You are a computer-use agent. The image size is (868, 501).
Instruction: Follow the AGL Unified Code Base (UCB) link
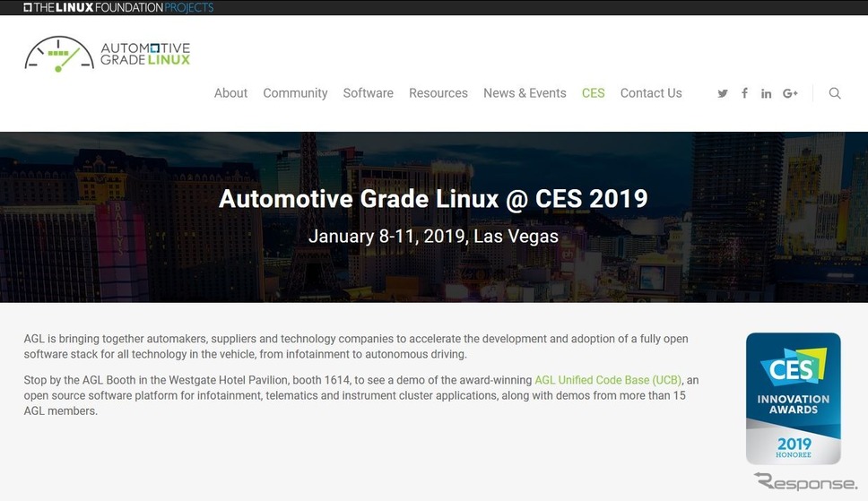[608, 380]
